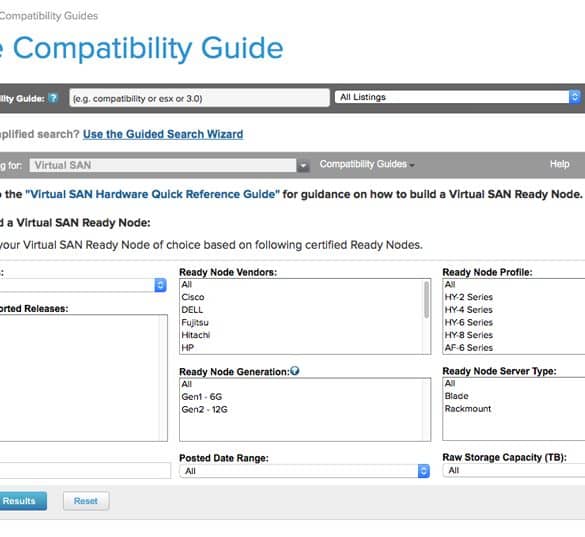Click the compatibility search text field

[199, 98]
